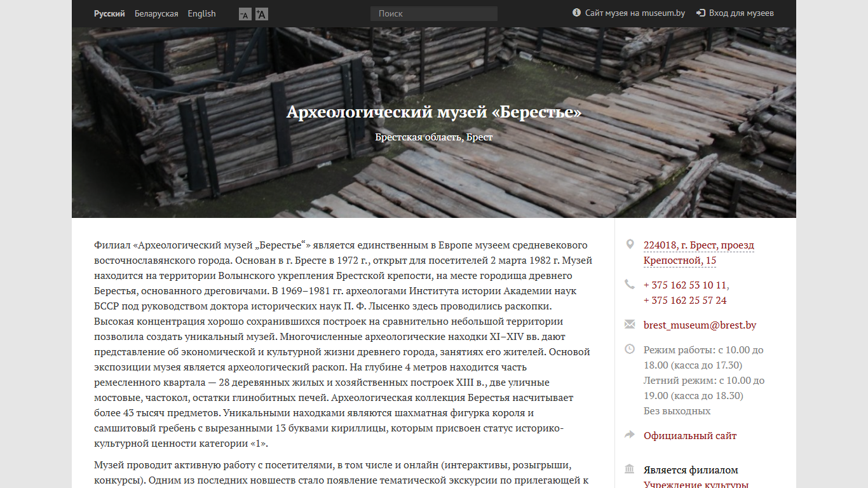Image resolution: width=868 pixels, height=488 pixels.
Task: Click Режим работы hours text
Action: click(x=703, y=358)
